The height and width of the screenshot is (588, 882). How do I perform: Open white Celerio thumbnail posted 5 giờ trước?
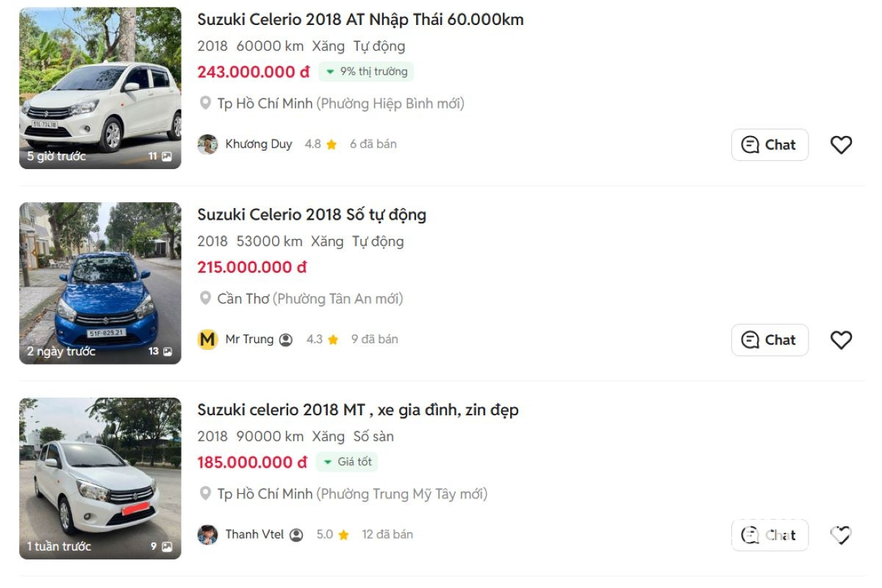[100, 88]
